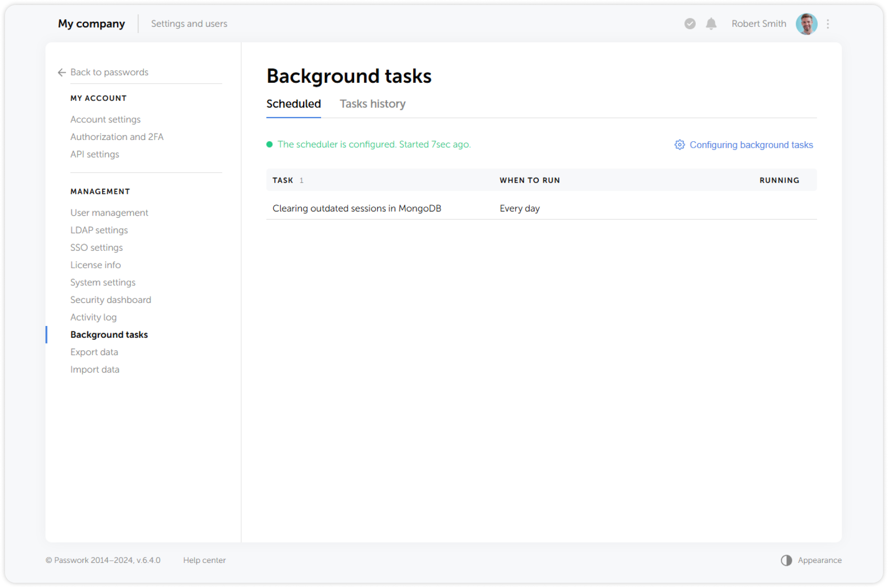Click the checkmark status icon in header
Viewport: 888px width, 588px height.
689,24
